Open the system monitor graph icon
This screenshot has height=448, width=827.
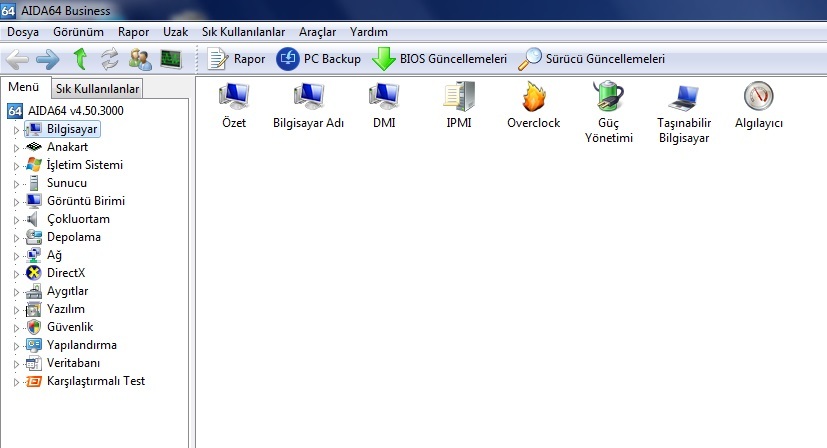(x=170, y=59)
